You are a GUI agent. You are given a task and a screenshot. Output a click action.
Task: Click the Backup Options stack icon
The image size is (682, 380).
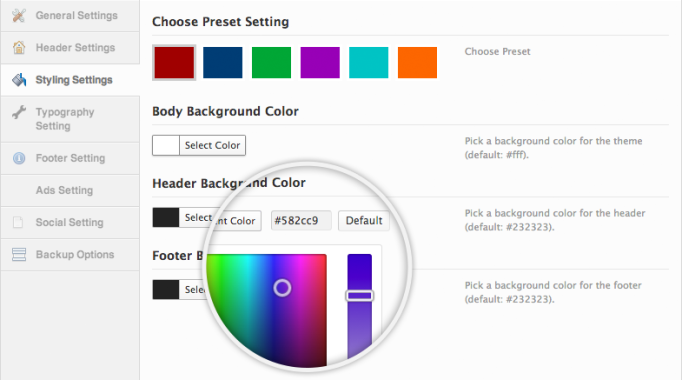(x=19, y=254)
